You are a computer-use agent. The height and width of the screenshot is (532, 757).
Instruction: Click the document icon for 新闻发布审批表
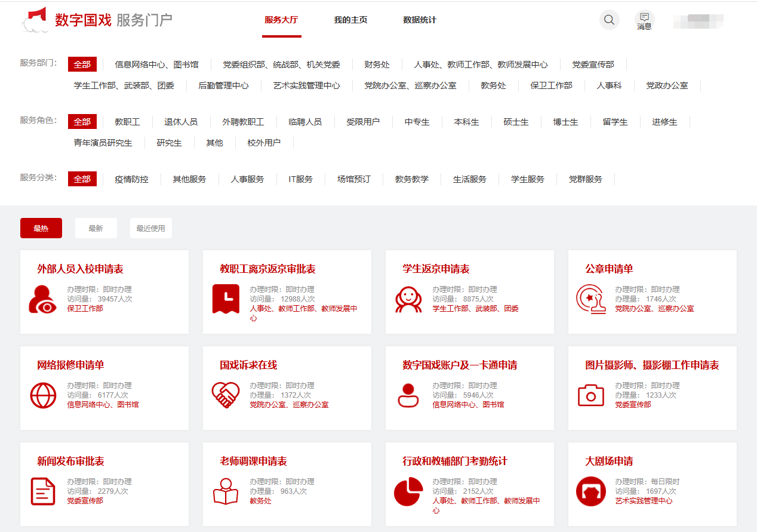coord(43,491)
